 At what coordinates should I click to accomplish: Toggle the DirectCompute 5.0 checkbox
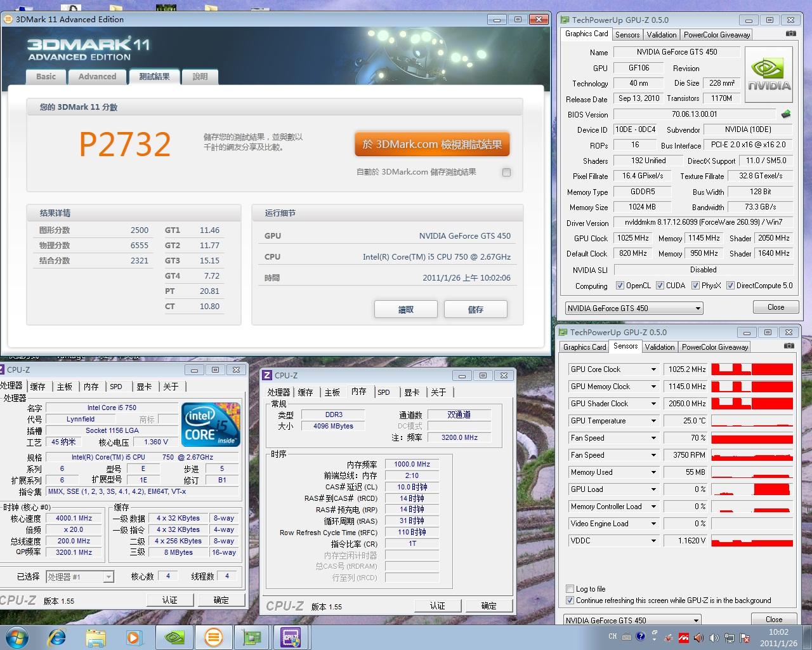[730, 286]
